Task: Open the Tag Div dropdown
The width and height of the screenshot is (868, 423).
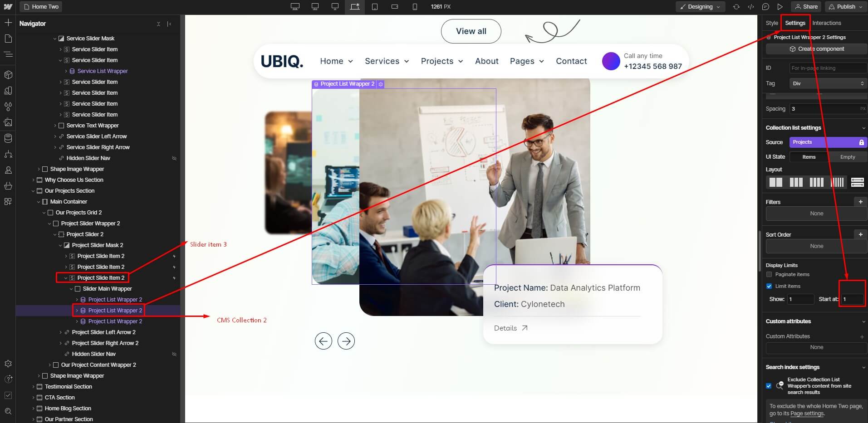Action: (828, 83)
